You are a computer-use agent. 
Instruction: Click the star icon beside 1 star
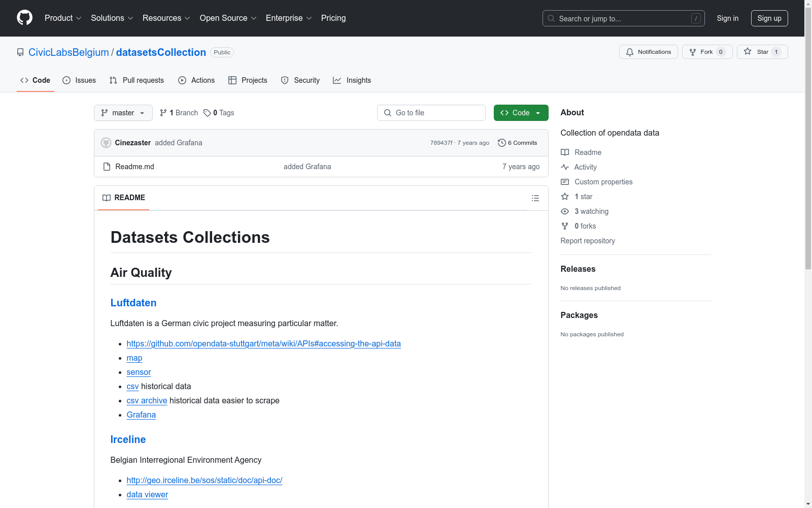[x=565, y=197]
